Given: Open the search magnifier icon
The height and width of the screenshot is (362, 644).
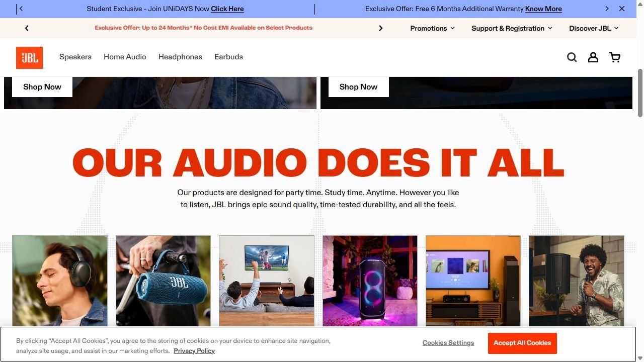Looking at the screenshot, I should coord(572,57).
